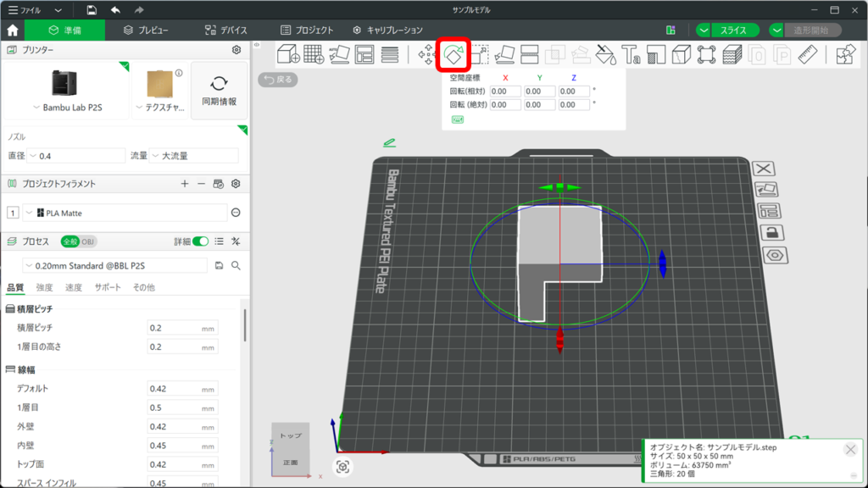Select the Text shape tool

[631, 55]
